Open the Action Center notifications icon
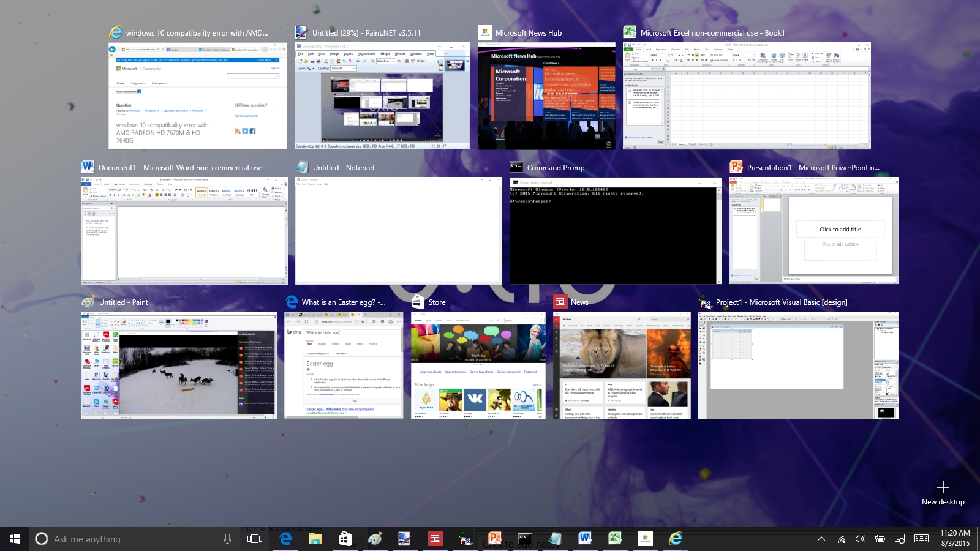 (x=900, y=539)
